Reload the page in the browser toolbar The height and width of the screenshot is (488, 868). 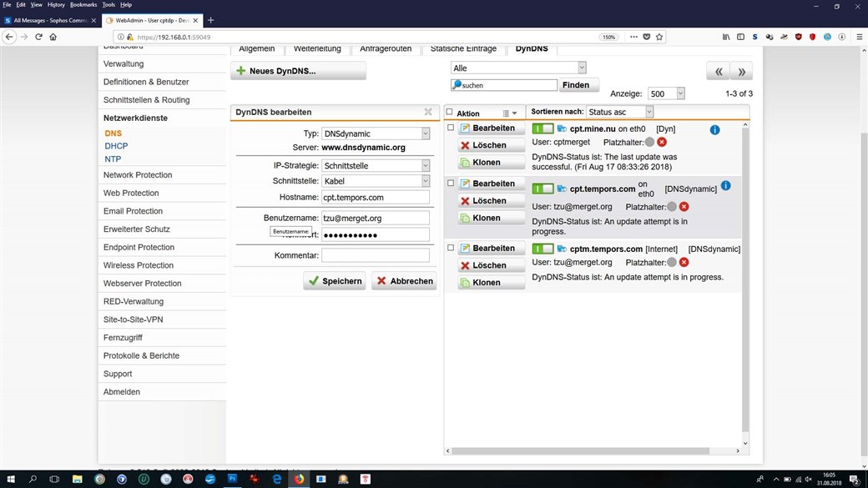(38, 37)
